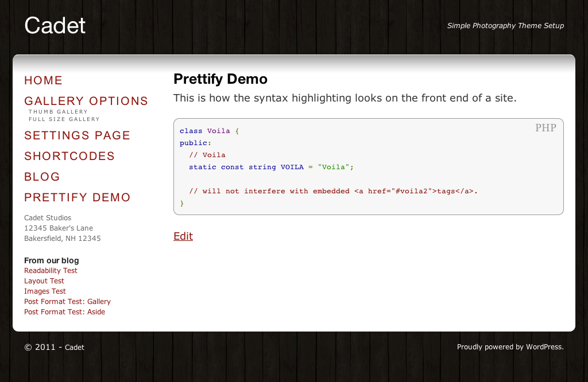Navigate to the Blog menu item
Screen dimensions: 588x382
42,177
